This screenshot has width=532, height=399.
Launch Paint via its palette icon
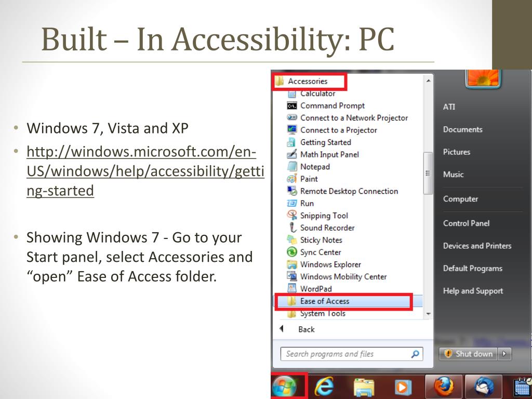[292, 179]
